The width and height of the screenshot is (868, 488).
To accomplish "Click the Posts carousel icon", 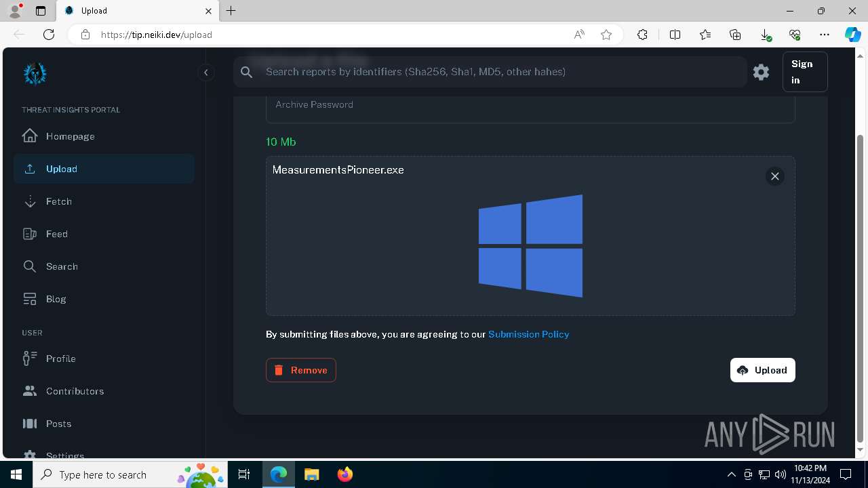I will 30,424.
